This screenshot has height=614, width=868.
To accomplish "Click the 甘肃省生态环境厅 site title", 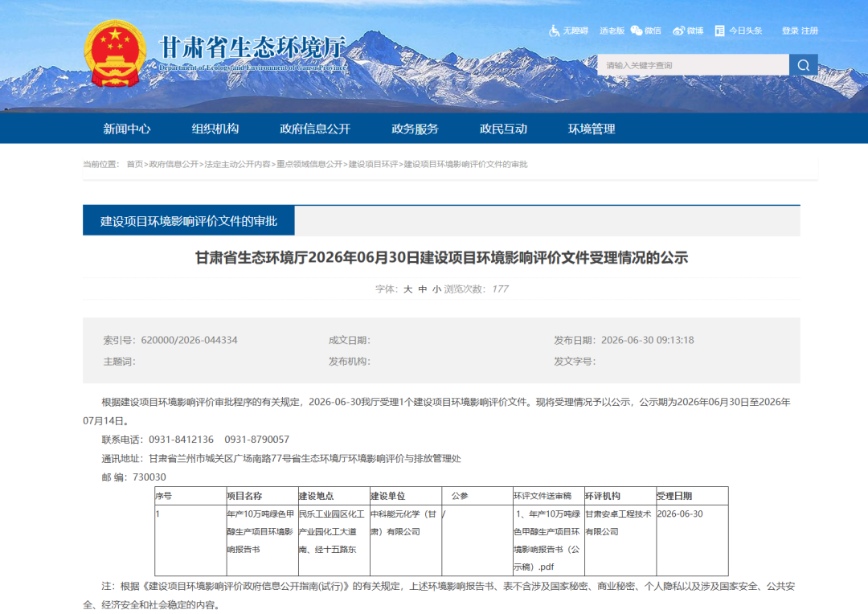I will [253, 47].
